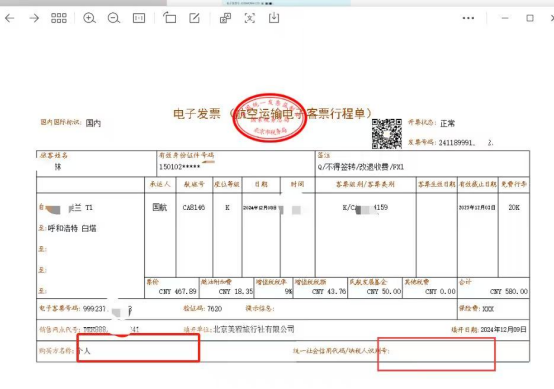Open the more options ellipsis menu

pyautogui.click(x=468, y=18)
